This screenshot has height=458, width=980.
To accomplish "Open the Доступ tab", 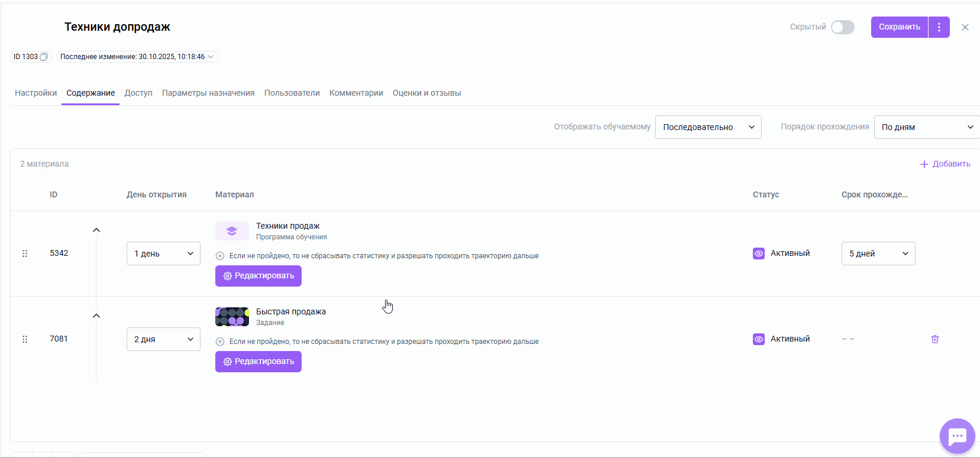I will pos(138,93).
